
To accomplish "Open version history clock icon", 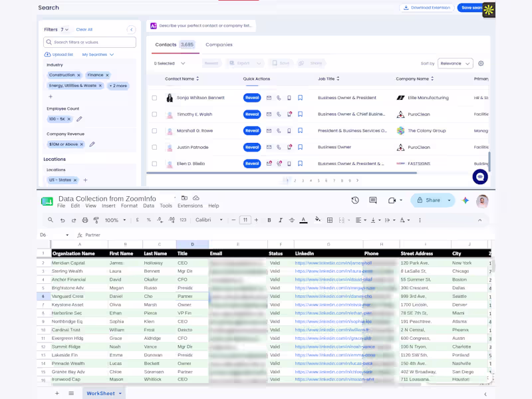I will 355,200.
